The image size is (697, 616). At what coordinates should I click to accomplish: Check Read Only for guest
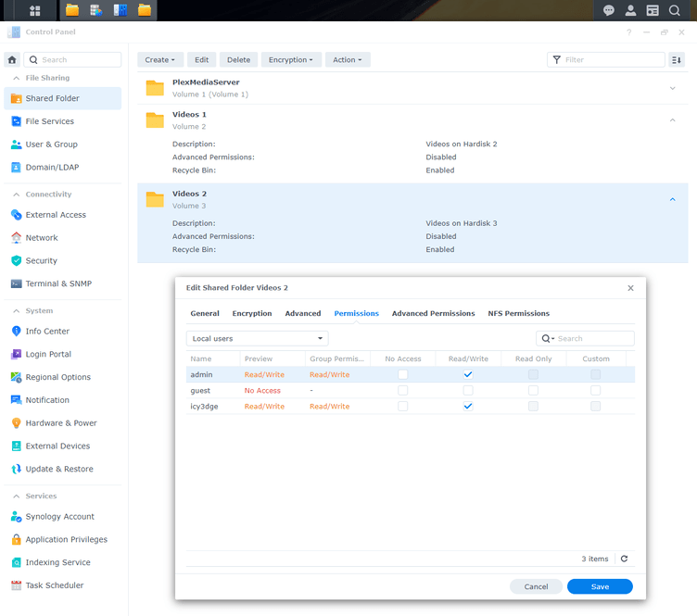(534, 390)
